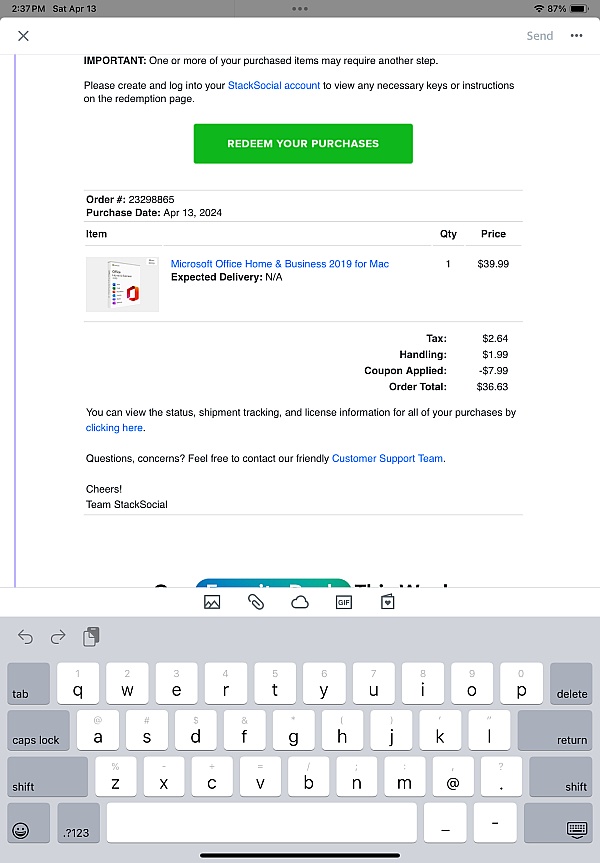Screen dimensions: 600x863
Task: Click the Redeem Your Purchases button
Action: pyautogui.click(x=303, y=144)
